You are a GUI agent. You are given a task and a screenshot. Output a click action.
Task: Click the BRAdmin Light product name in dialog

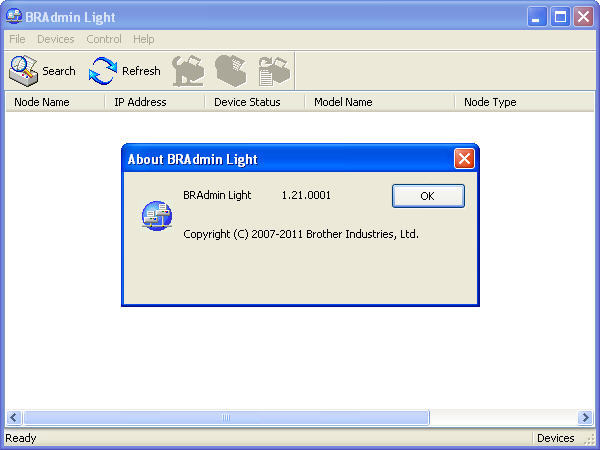pyautogui.click(x=217, y=195)
